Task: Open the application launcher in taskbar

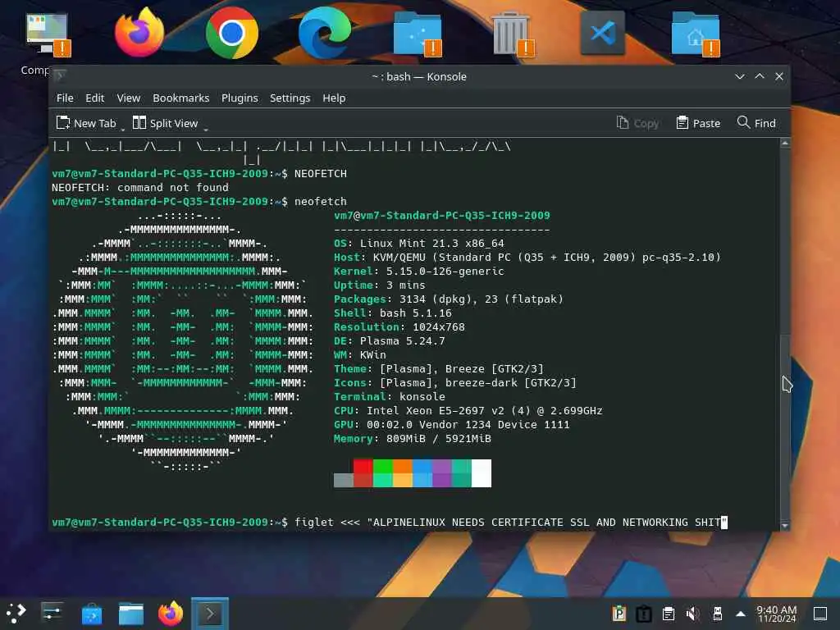Action: (x=16, y=614)
